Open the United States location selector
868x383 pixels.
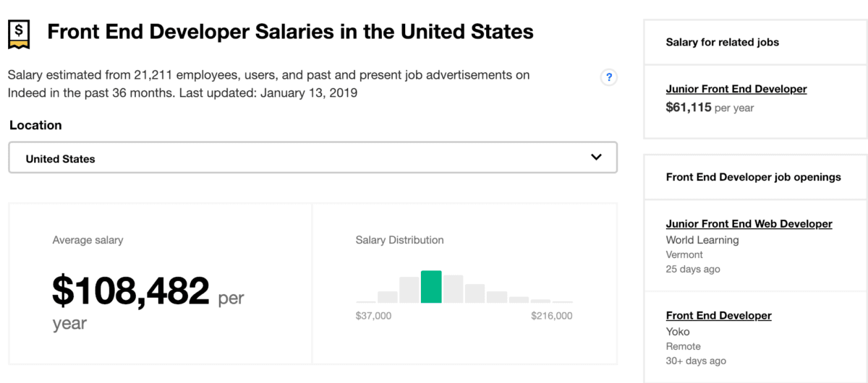click(312, 158)
